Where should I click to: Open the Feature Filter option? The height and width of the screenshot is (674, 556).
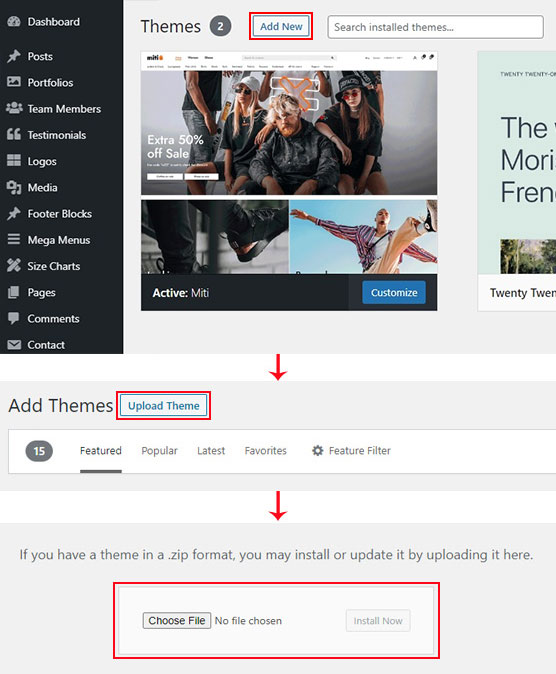tap(351, 450)
